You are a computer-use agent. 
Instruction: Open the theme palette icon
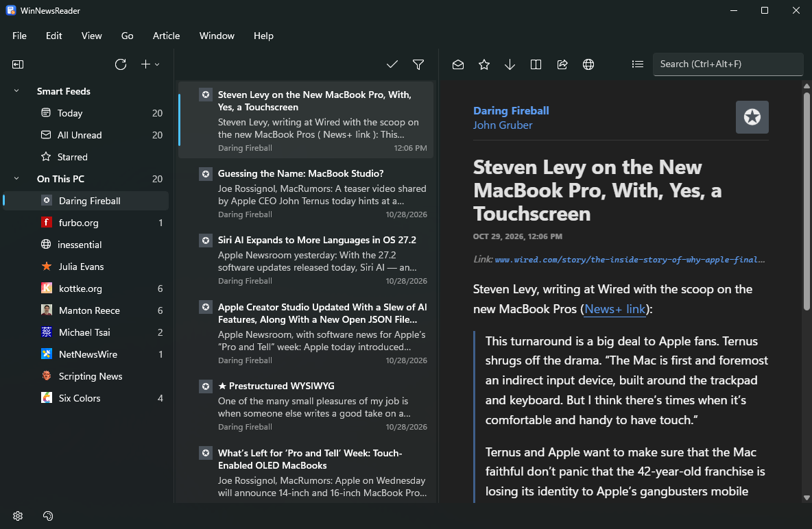click(x=48, y=516)
